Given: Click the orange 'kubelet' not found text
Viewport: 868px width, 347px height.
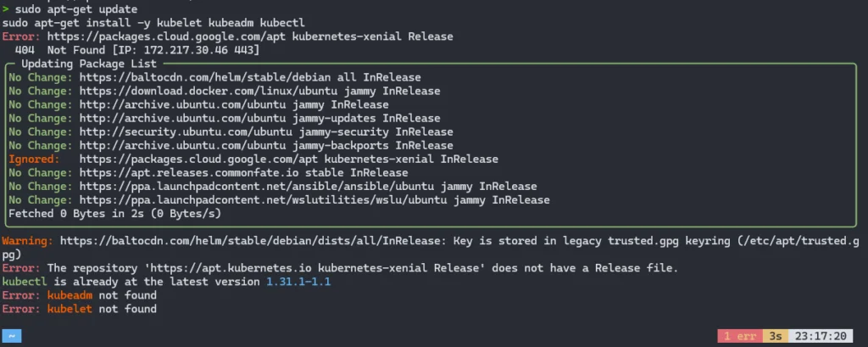Looking at the screenshot, I should tap(70, 309).
